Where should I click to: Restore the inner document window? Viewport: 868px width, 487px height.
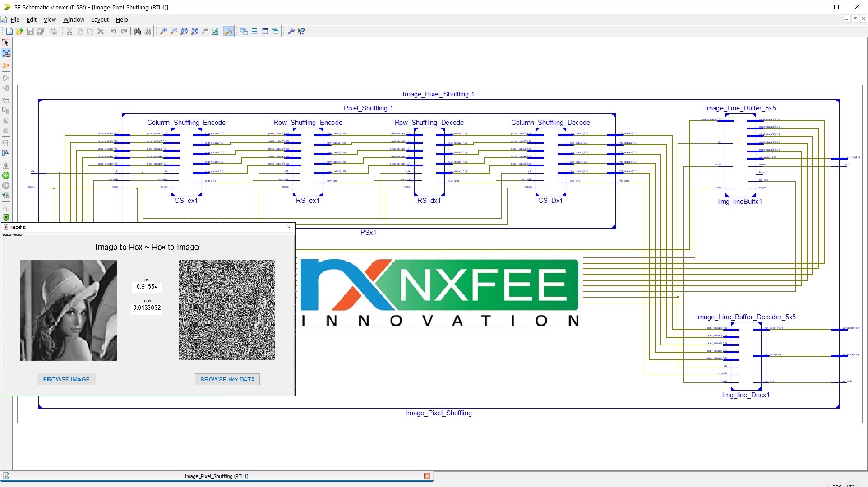coord(855,19)
